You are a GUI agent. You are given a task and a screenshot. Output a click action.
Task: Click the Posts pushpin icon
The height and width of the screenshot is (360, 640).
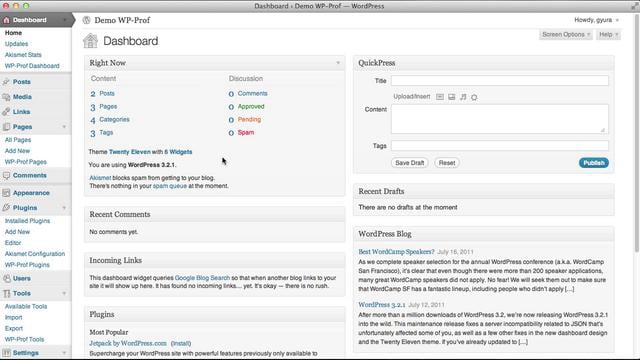pos(6,82)
